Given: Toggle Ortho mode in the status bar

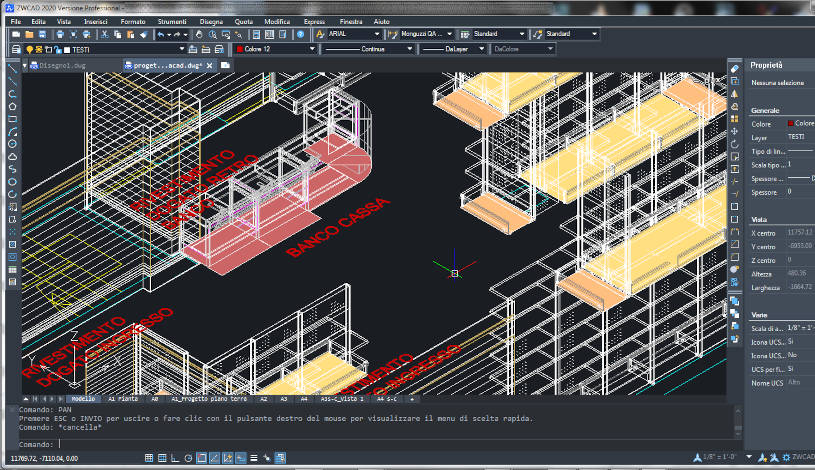Looking at the screenshot, I should point(175,458).
